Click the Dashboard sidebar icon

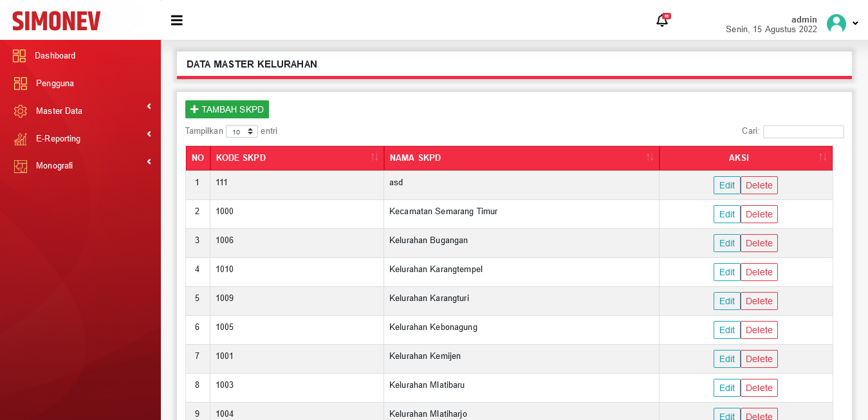pyautogui.click(x=19, y=56)
